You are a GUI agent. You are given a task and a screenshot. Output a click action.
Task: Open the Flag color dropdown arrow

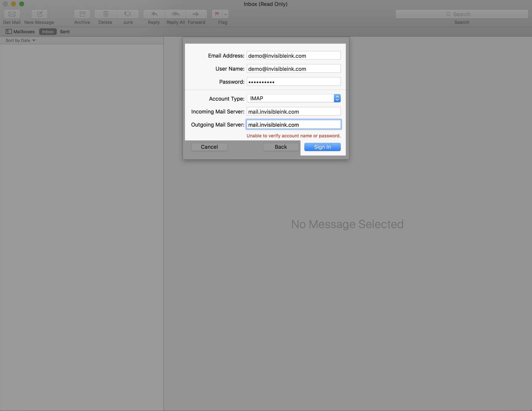coord(226,14)
